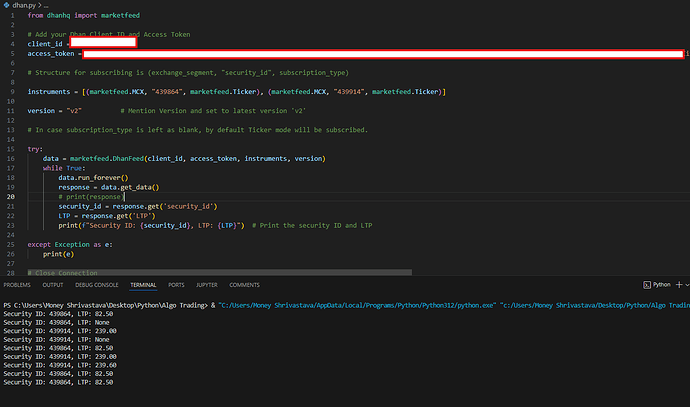Click security_id = response.get line
This screenshot has height=407, width=690.
point(138,206)
